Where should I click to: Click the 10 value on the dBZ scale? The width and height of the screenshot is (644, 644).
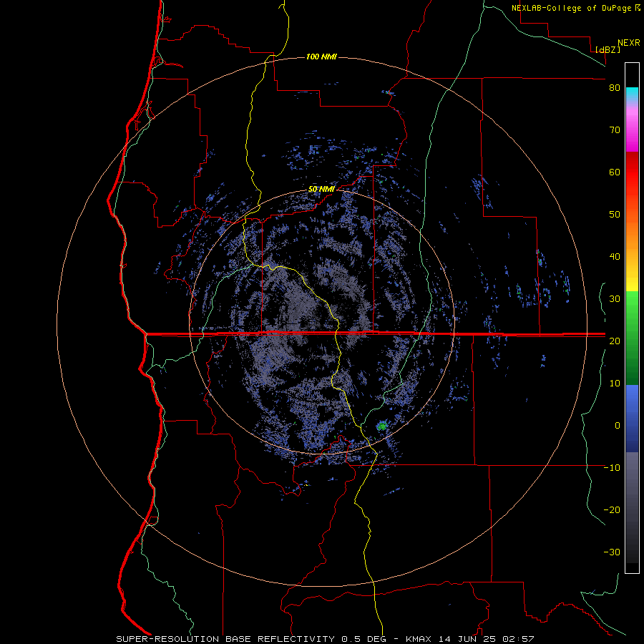coord(615,384)
